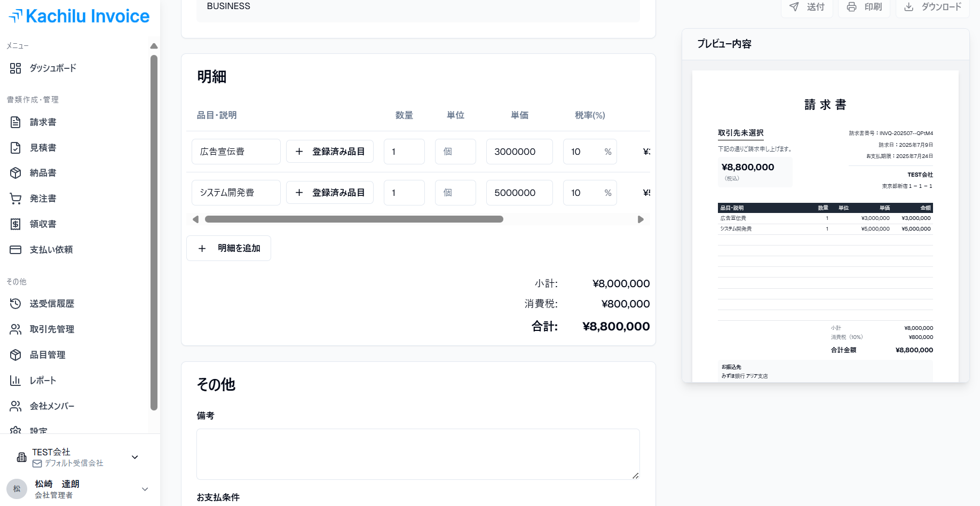Viewport: 980px width, 506px height.
Task: Click the 発注書 shopping cart icon
Action: tap(15, 199)
